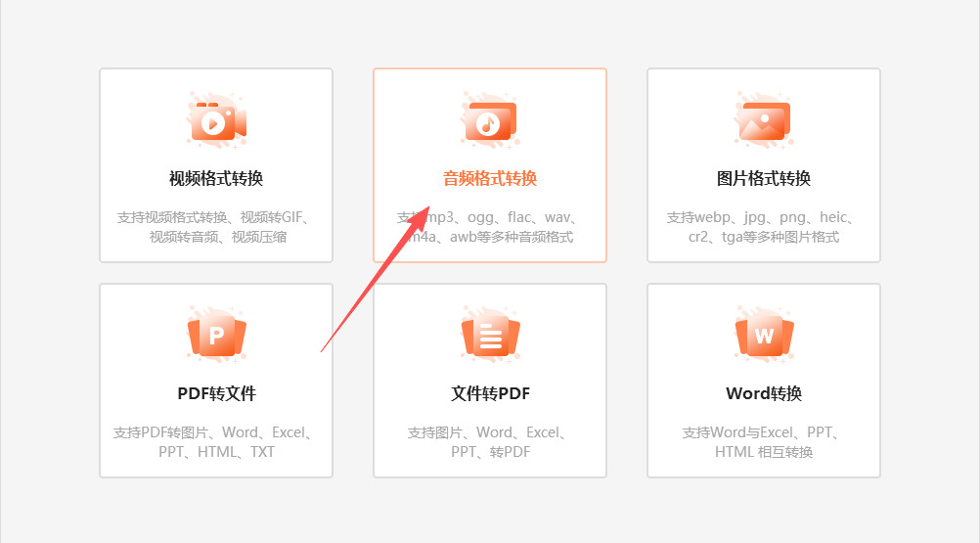Click the document lines file-to-PDF icon
Viewport: 980px width, 543px height.
490,336
